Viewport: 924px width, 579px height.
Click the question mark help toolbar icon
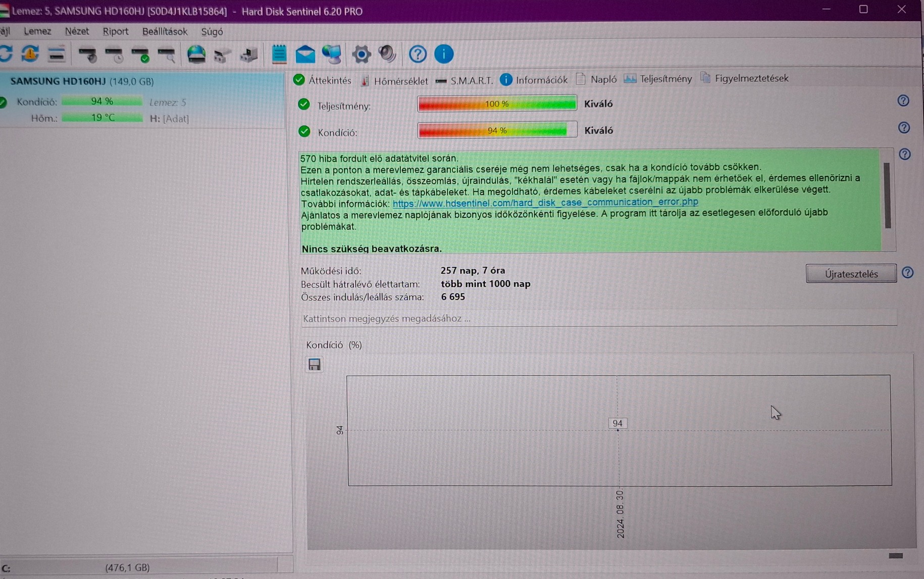pyautogui.click(x=418, y=54)
